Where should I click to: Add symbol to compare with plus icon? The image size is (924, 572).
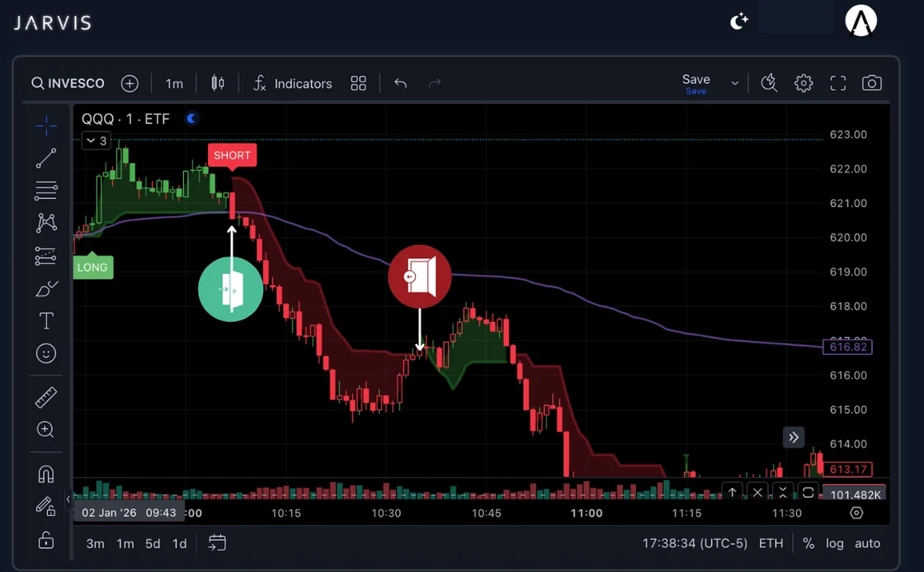[x=130, y=83]
